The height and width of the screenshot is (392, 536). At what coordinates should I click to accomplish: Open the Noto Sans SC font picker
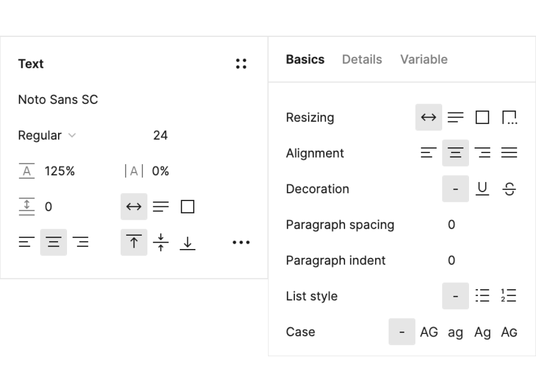(58, 100)
